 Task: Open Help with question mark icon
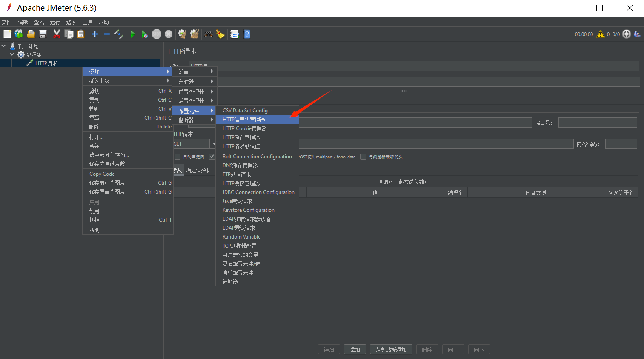246,34
